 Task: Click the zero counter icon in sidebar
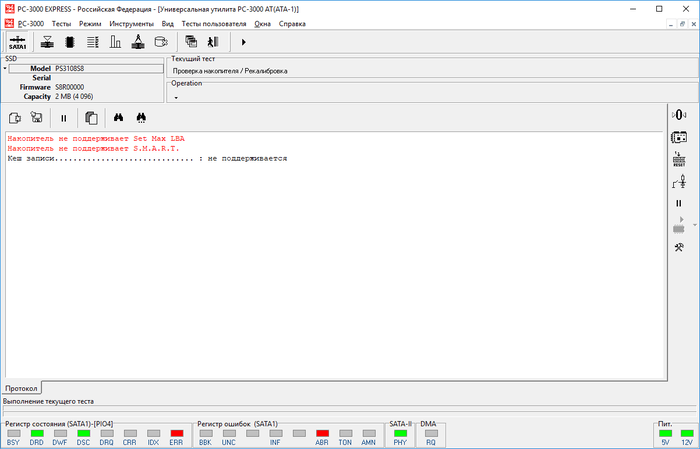point(678,114)
